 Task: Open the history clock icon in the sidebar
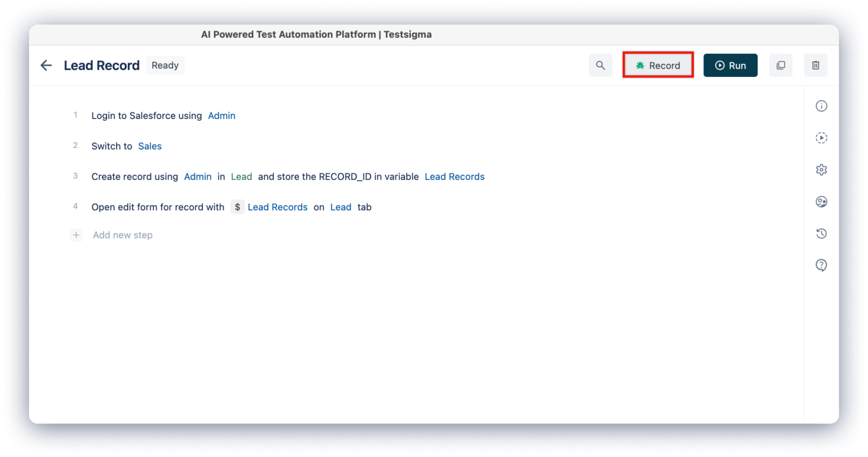(821, 233)
